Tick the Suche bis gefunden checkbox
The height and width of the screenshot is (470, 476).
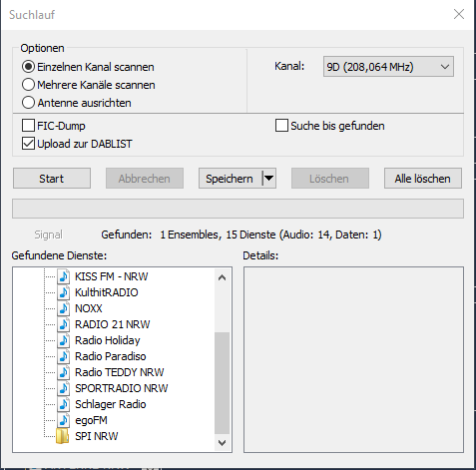(x=281, y=126)
